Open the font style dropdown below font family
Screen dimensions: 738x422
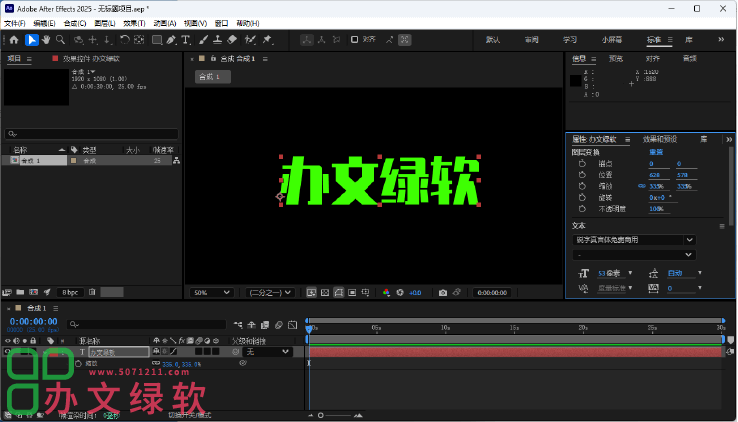634,255
